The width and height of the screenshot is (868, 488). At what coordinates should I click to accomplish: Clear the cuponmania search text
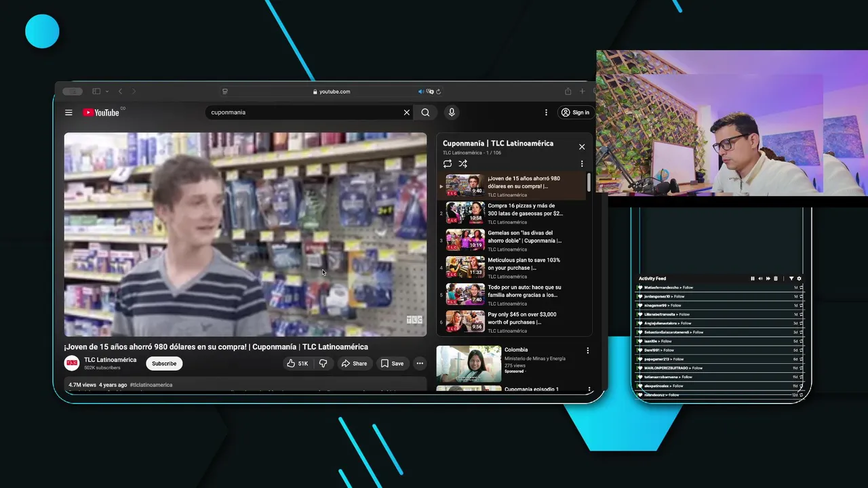(x=407, y=113)
